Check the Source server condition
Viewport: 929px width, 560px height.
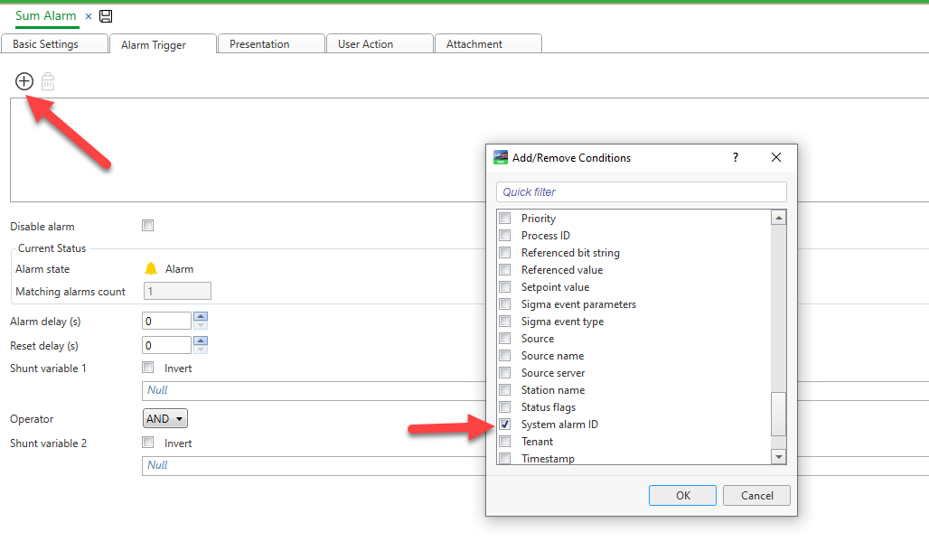(x=505, y=372)
